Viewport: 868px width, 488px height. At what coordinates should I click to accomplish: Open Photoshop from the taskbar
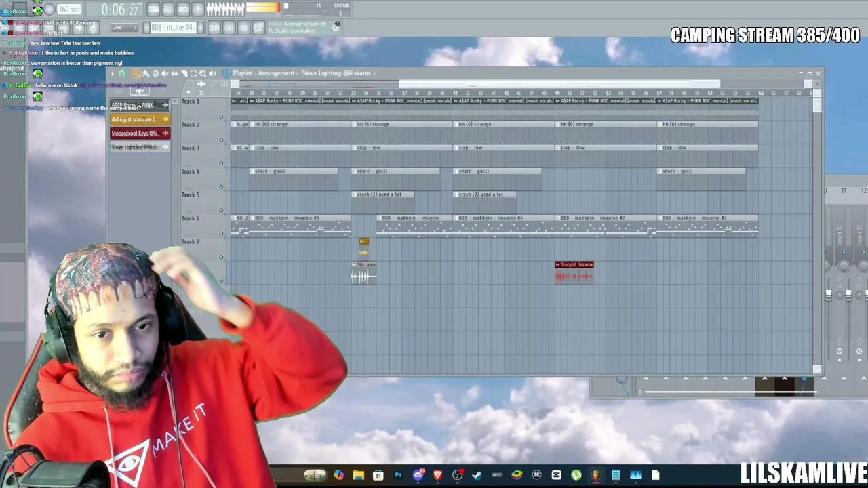(398, 475)
